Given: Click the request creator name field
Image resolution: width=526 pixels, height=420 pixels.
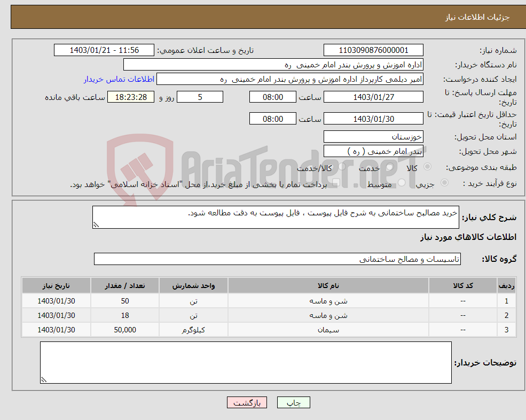Looking at the screenshot, I should [x=290, y=79].
